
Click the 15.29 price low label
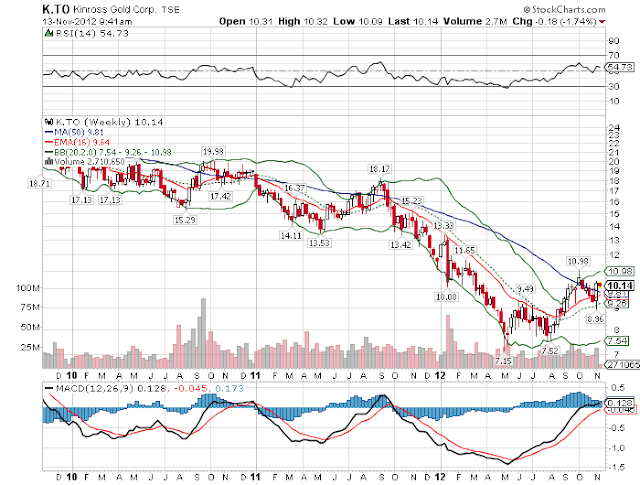[185, 220]
